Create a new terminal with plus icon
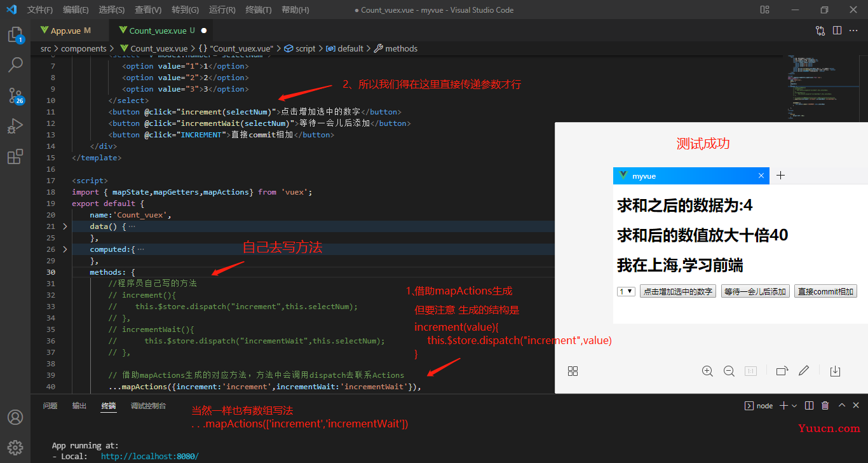The width and height of the screenshot is (868, 463). coord(783,405)
